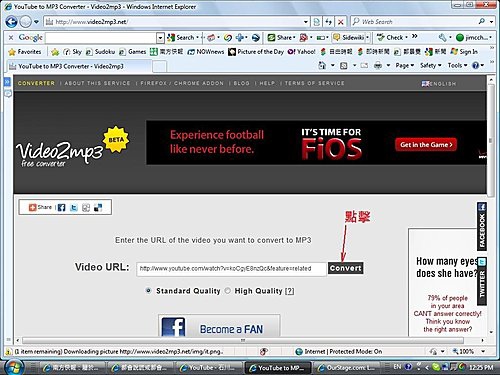Image resolution: width=500 pixels, height=375 pixels.
Task: Click the Add to Favorites Bar star icon
Action: [55, 52]
